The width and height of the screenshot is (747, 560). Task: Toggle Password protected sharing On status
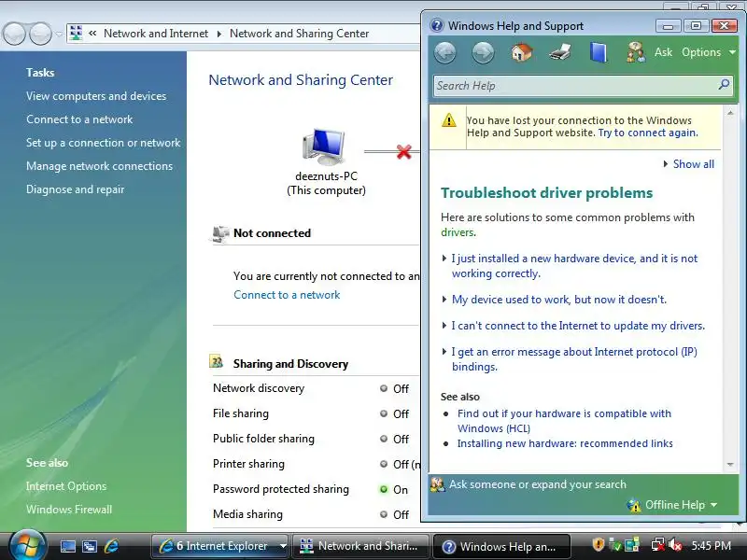point(394,489)
